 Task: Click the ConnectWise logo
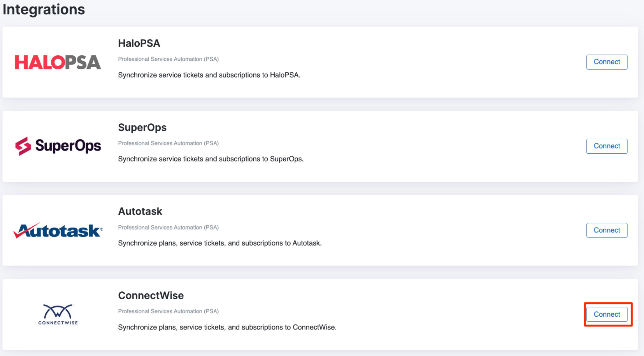click(58, 314)
